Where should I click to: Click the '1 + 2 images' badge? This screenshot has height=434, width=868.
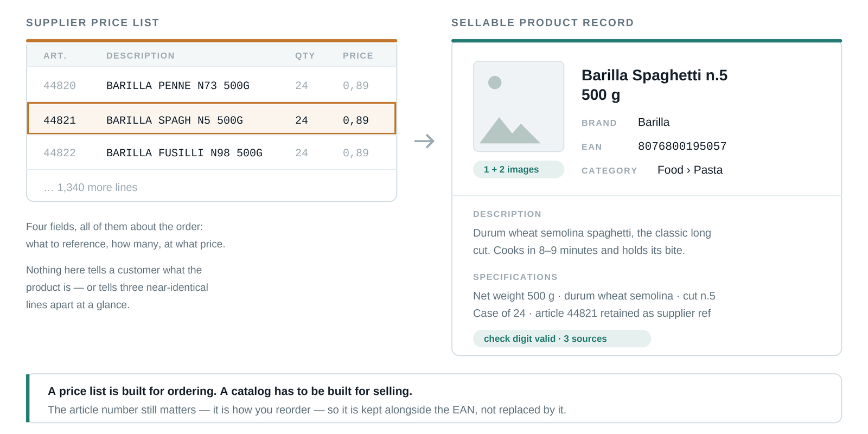coord(519,169)
